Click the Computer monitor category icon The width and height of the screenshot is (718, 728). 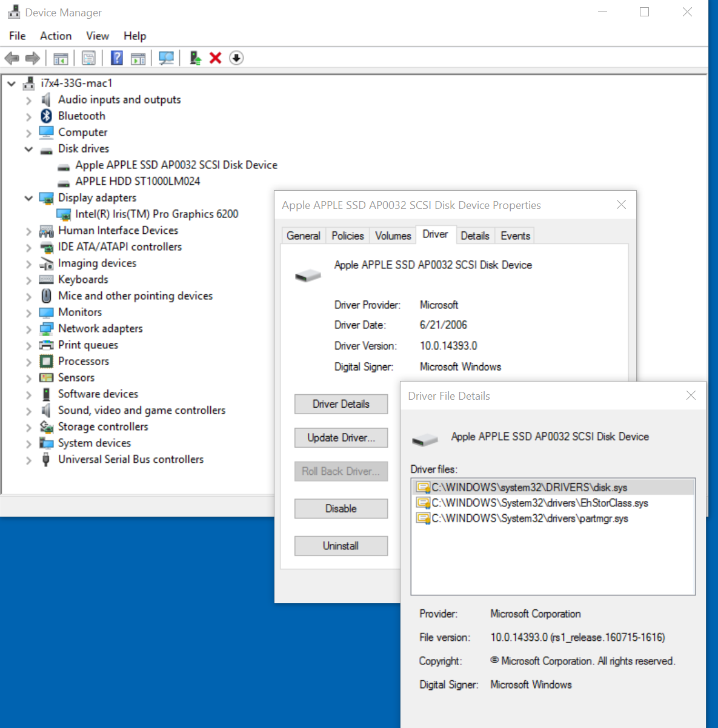[47, 132]
